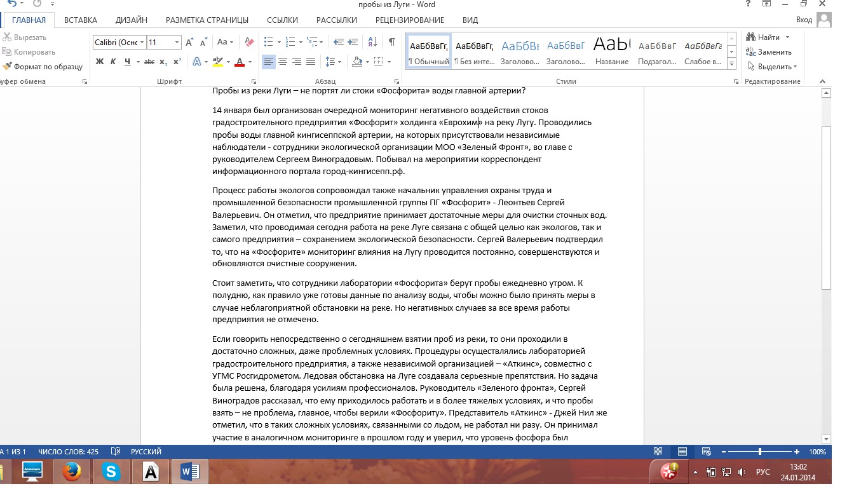The width and height of the screenshot is (868, 488).
Task: Toggle superscript formatting
Action: pyautogui.click(x=177, y=62)
